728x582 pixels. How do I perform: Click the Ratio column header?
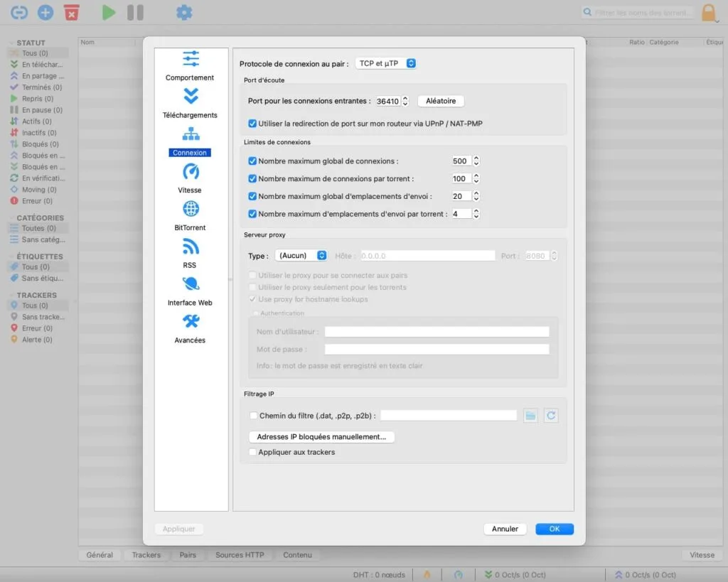(x=636, y=42)
